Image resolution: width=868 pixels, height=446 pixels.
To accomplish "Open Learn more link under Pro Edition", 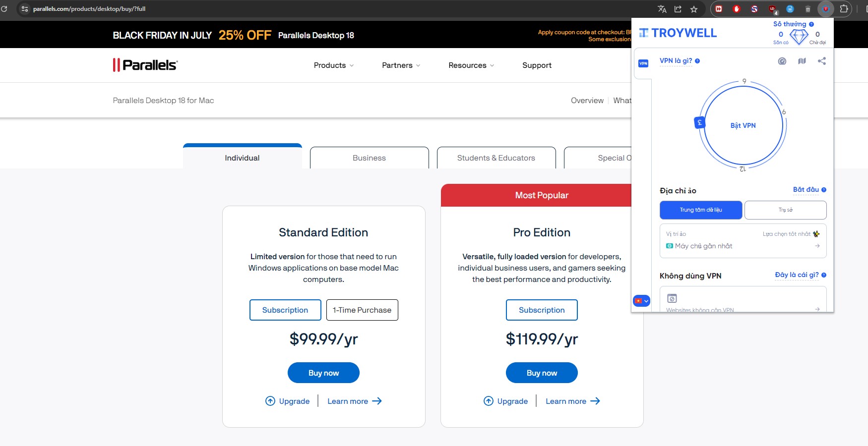I will (x=572, y=401).
